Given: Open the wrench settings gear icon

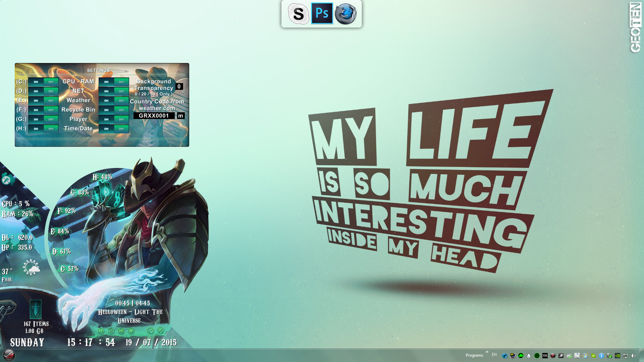Looking at the screenshot, I should point(6,180).
